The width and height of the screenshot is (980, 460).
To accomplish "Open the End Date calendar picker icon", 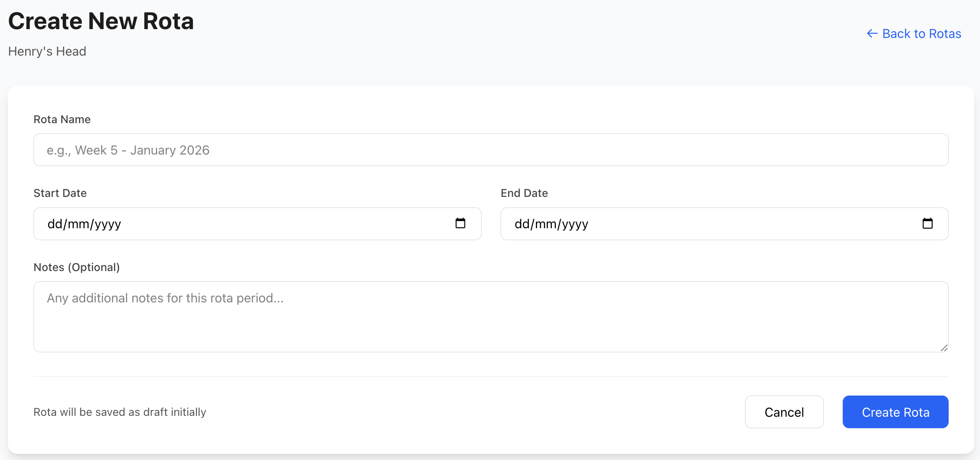I will (x=927, y=223).
